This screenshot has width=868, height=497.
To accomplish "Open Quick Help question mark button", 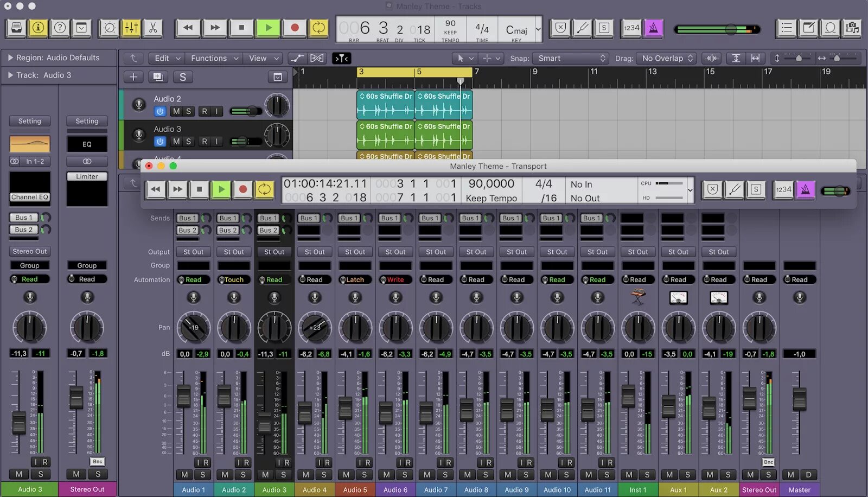I will coord(60,28).
